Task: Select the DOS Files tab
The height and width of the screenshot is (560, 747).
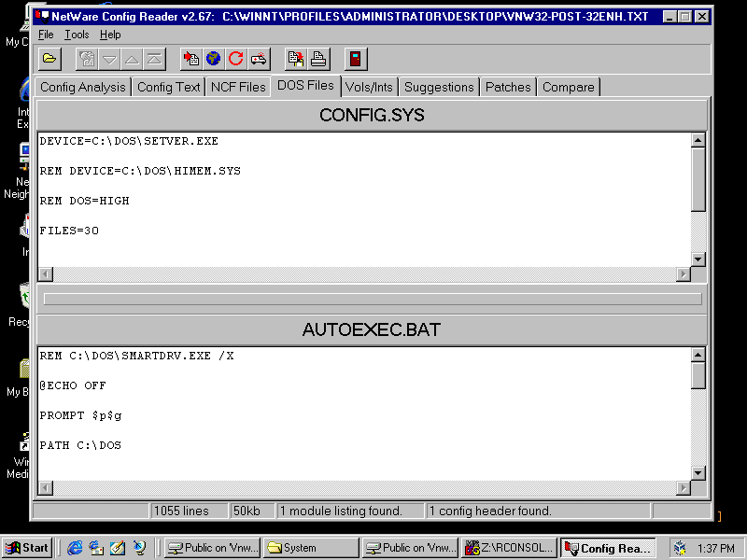Action: click(x=306, y=86)
